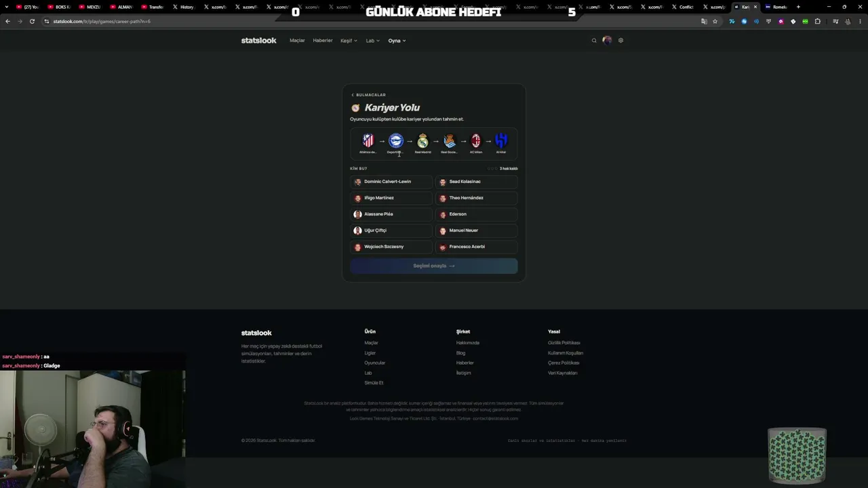868x488 pixels.
Task: Open footer link Simüle Et
Action: [x=374, y=383]
